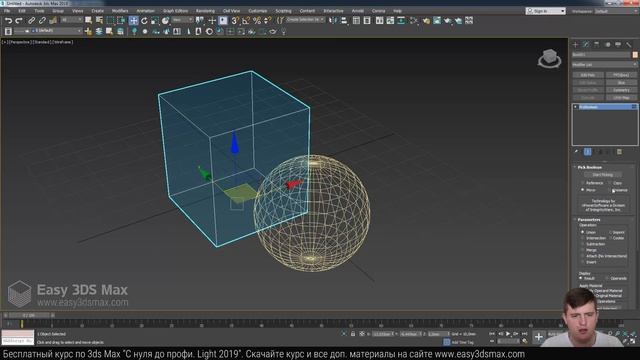Open the Create Selection Set dropdown
The width and height of the screenshot is (640, 360).
305,20
